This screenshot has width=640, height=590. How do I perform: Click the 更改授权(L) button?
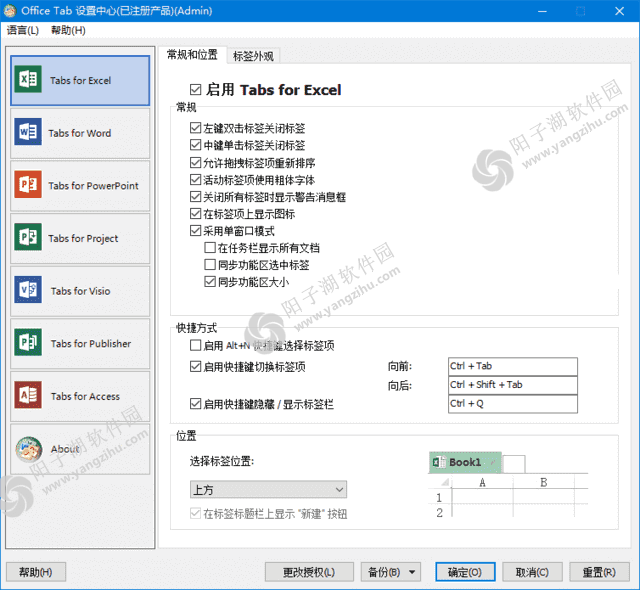click(309, 572)
